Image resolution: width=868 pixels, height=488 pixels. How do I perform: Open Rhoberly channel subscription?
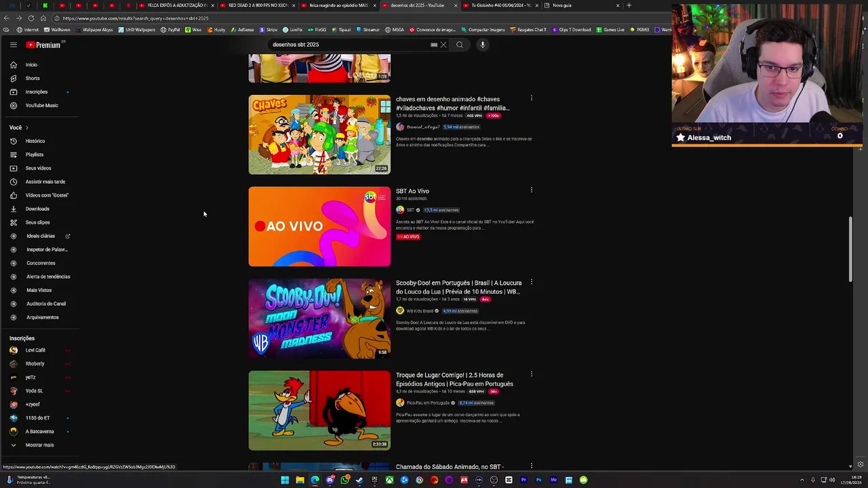(x=35, y=364)
